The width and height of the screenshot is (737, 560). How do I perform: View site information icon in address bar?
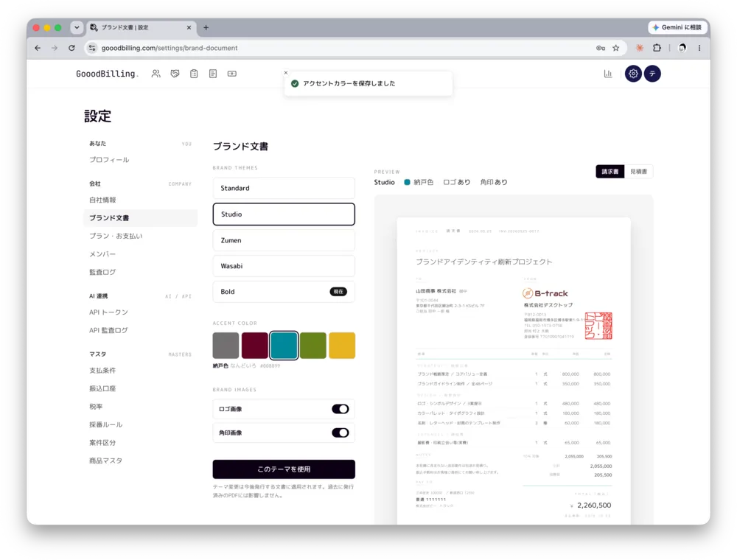92,48
